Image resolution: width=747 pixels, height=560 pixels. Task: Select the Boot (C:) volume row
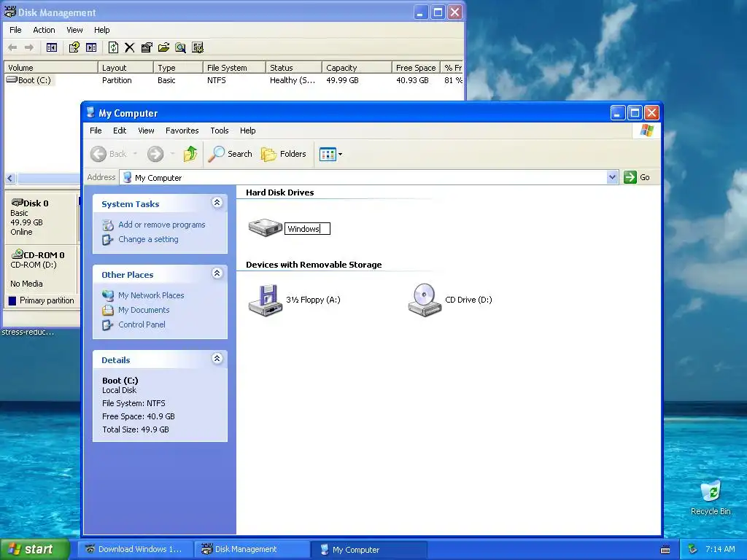click(x=233, y=80)
